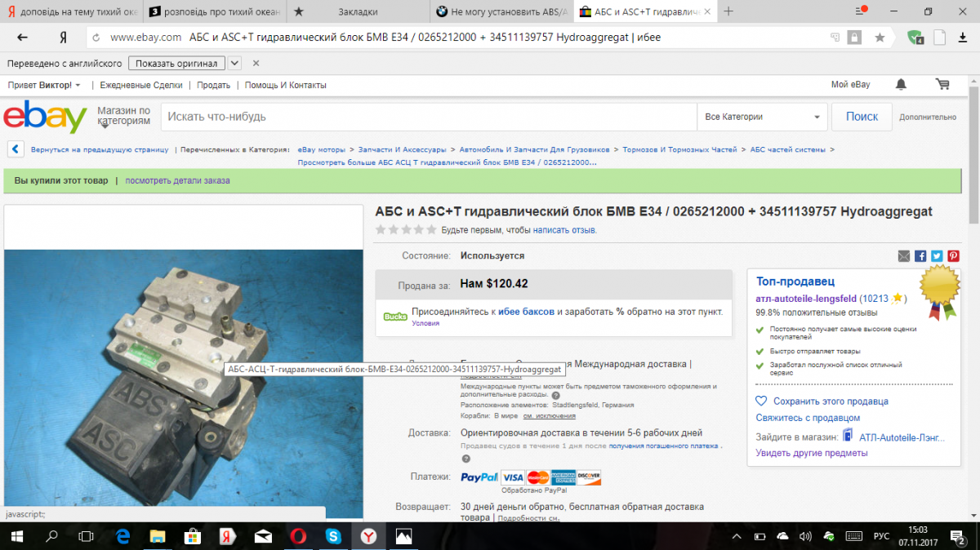980x550 pixels.
Task: Open the написать отзыв link
Action: (x=565, y=230)
